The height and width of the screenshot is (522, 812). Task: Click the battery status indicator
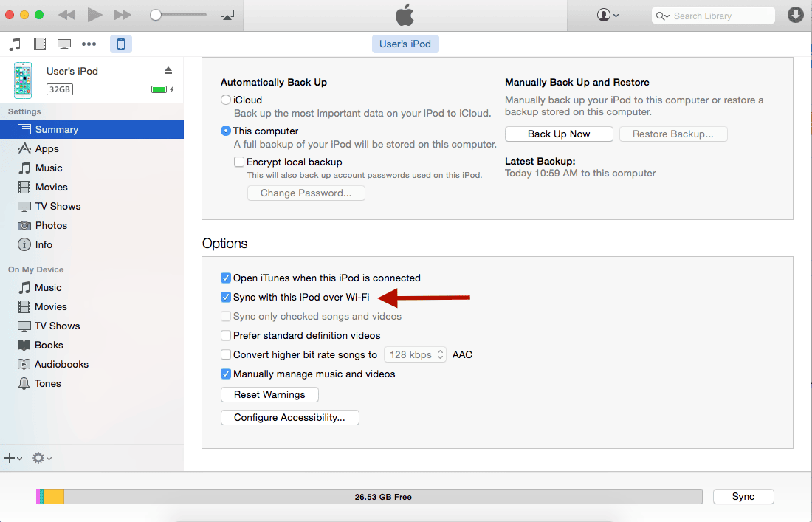coord(162,89)
